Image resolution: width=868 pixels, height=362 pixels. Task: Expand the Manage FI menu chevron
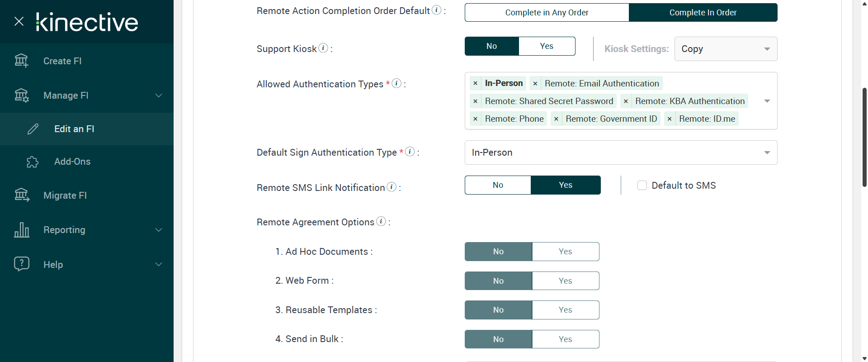pyautogui.click(x=159, y=95)
